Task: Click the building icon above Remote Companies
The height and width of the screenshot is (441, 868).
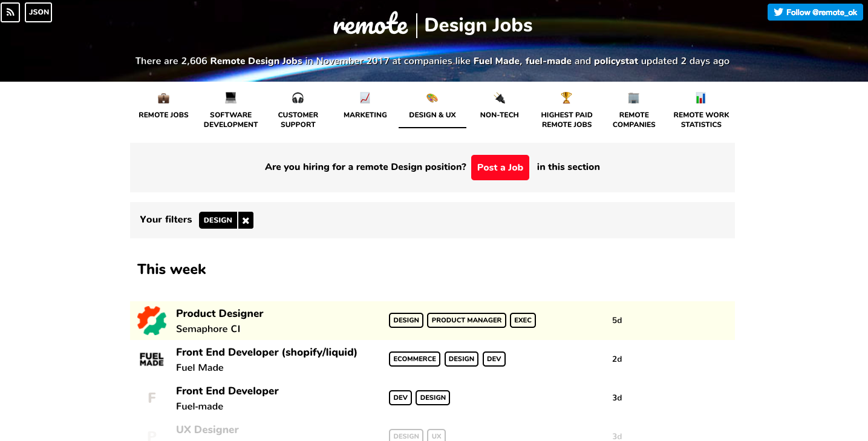Action: pyautogui.click(x=633, y=98)
